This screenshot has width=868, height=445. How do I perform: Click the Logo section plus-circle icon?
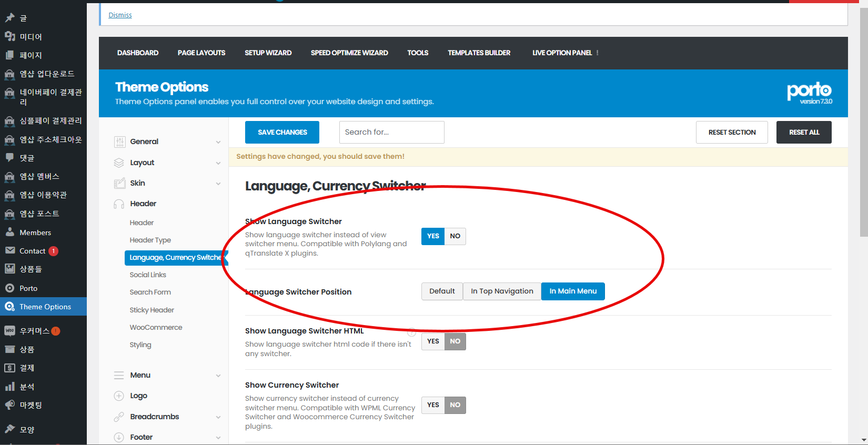click(x=119, y=396)
